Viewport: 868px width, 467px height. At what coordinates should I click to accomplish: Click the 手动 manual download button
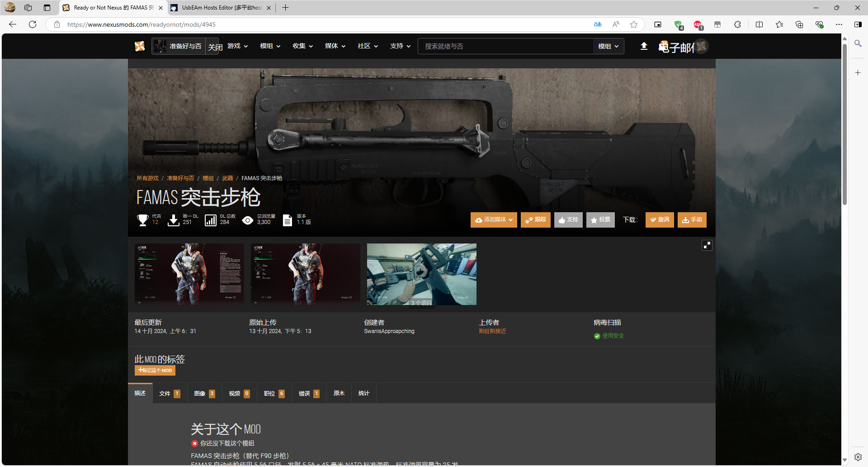click(x=692, y=220)
